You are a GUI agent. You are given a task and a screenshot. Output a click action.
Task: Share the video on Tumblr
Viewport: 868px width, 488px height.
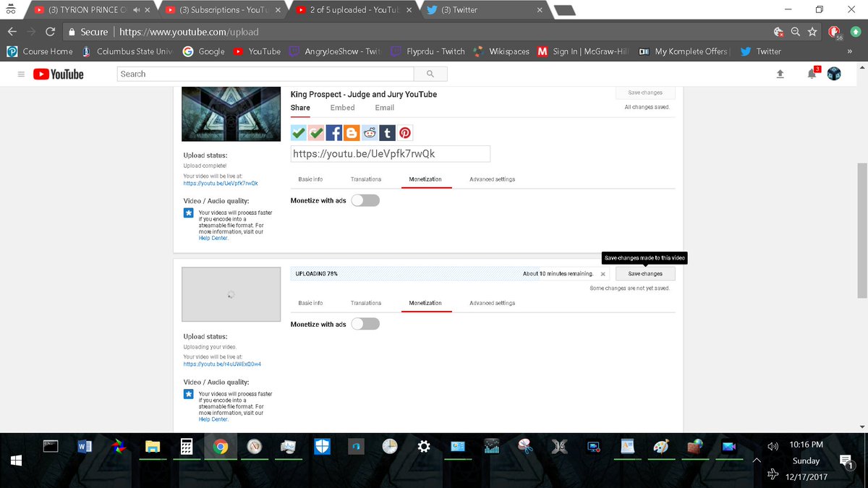[x=387, y=132]
